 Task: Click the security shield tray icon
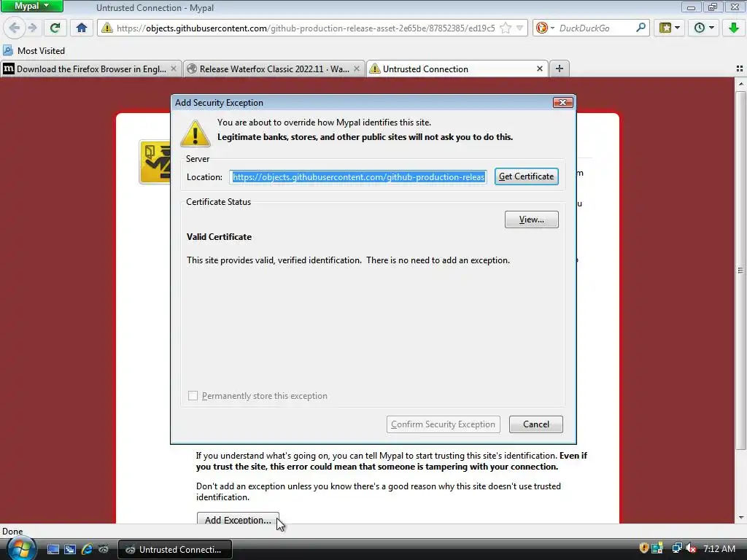643,548
